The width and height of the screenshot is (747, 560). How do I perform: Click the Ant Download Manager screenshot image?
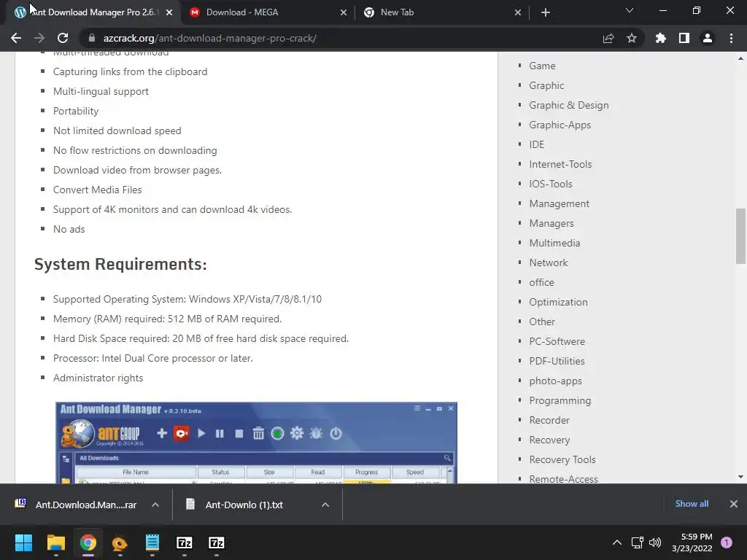[256, 443]
